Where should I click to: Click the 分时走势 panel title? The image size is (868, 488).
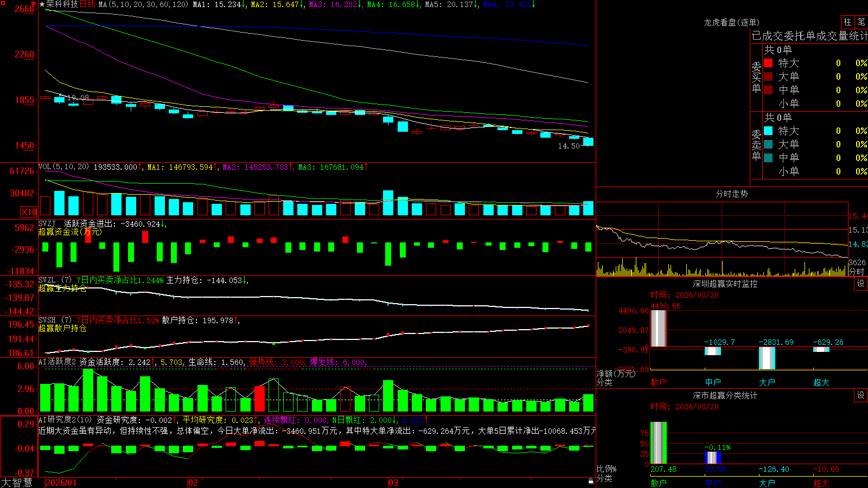coord(731,194)
